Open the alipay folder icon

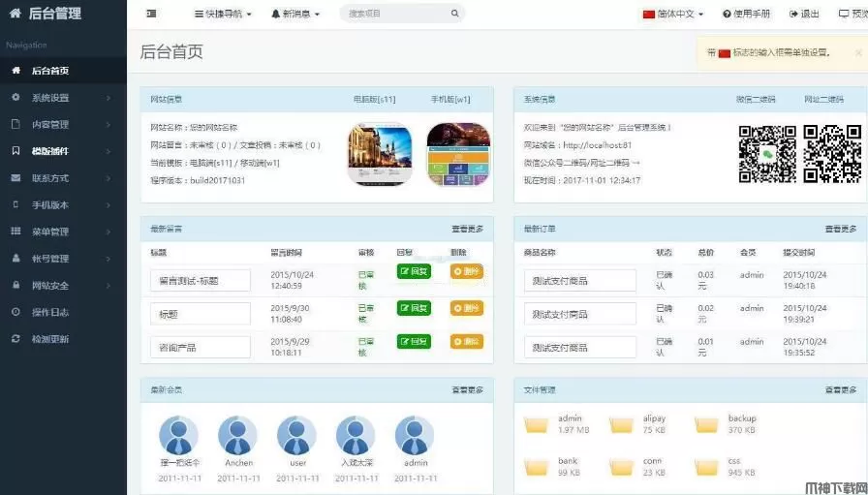pos(621,425)
